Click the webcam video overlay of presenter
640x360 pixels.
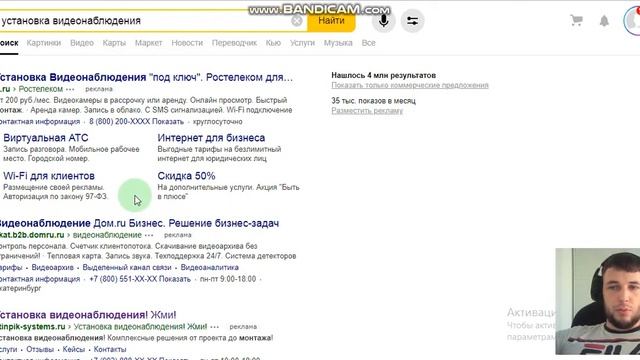click(598, 301)
